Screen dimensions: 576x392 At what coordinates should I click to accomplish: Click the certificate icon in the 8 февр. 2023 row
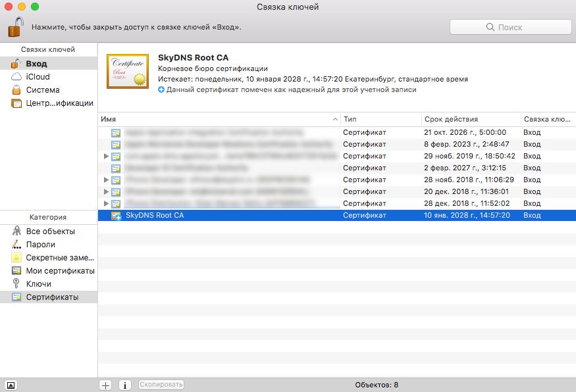(x=116, y=145)
